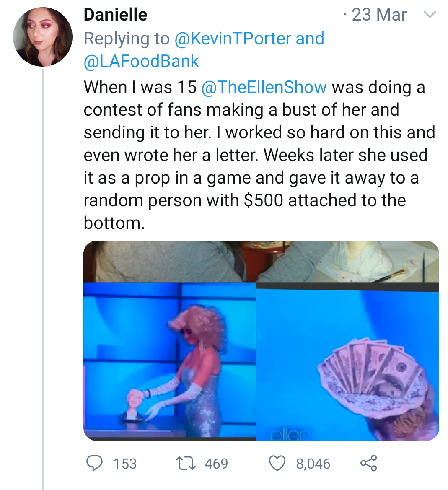Open the photo of the woman in sequin dress
This screenshot has height=490, width=448.
pyautogui.click(x=169, y=361)
